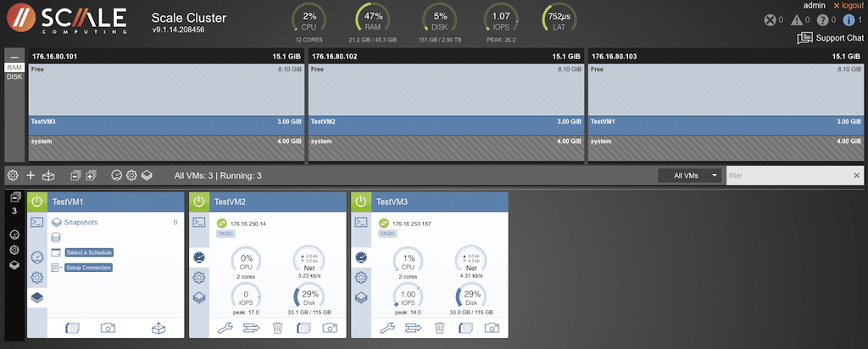Toggle power state of TestVM1
Image resolution: width=868 pixels, height=349 pixels.
pyautogui.click(x=36, y=202)
